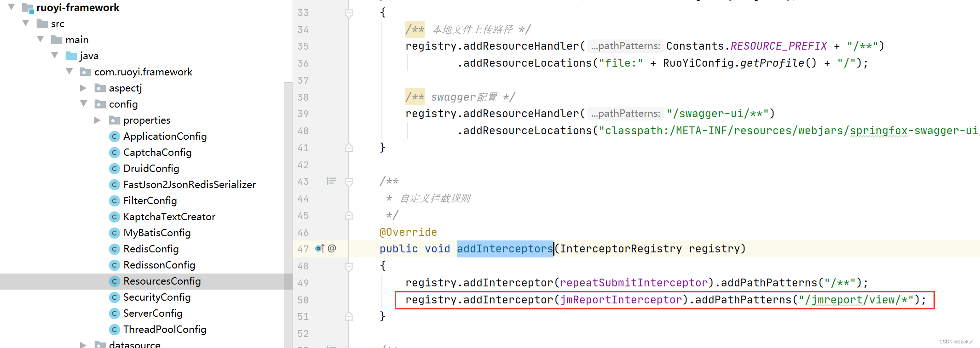Click the properties package icon
The image size is (980, 348).
115,120
